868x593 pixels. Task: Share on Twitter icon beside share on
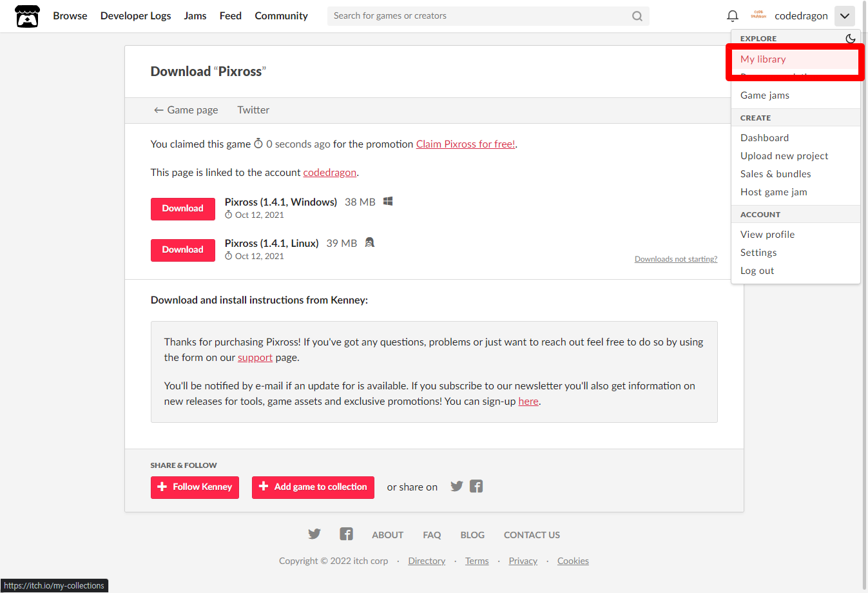click(x=457, y=486)
